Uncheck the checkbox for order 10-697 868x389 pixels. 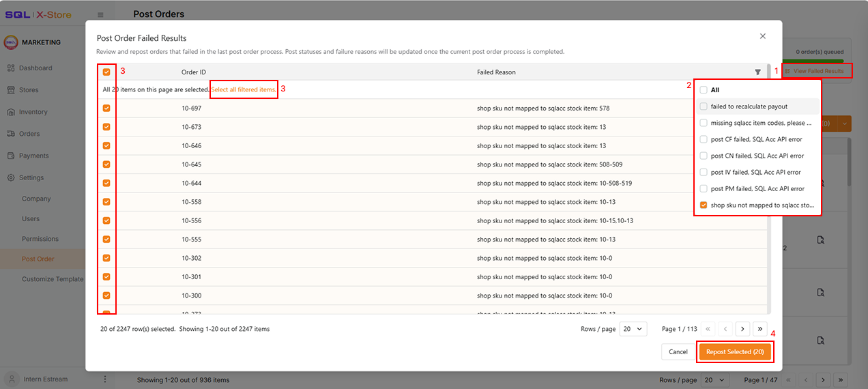[106, 109]
